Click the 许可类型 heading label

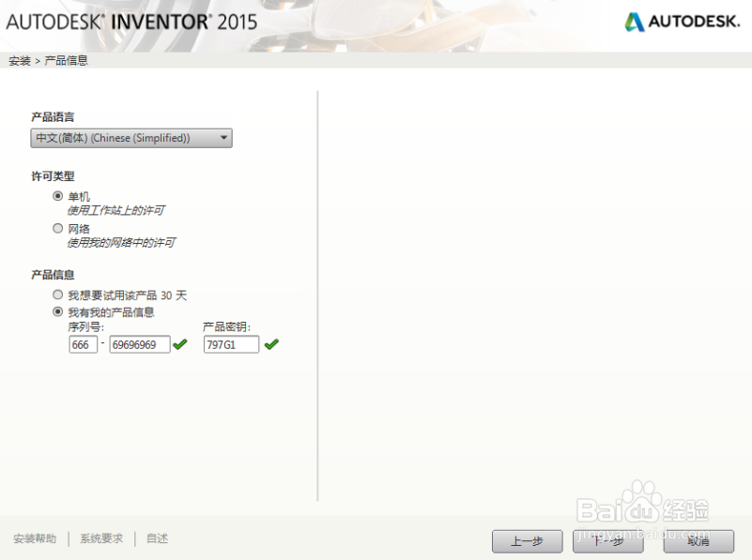[x=53, y=176]
